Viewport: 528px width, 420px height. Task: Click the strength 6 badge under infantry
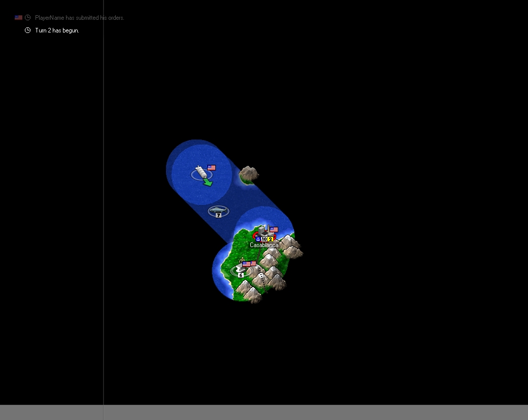pos(241,275)
